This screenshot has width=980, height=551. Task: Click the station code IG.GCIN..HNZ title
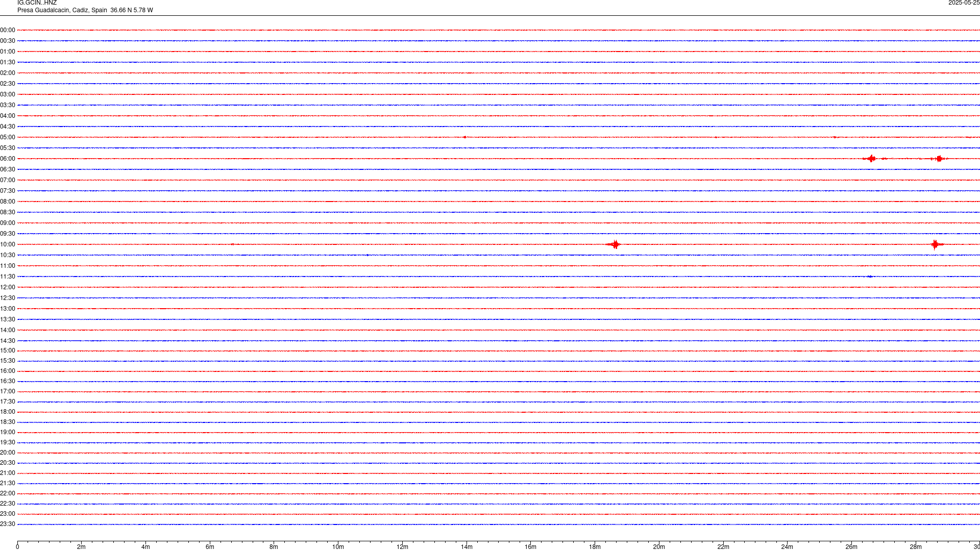(x=37, y=3)
